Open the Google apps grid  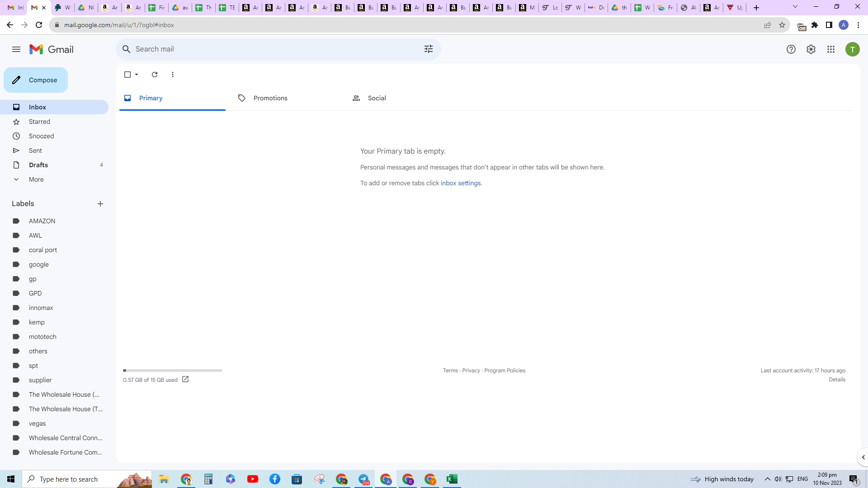(831, 49)
